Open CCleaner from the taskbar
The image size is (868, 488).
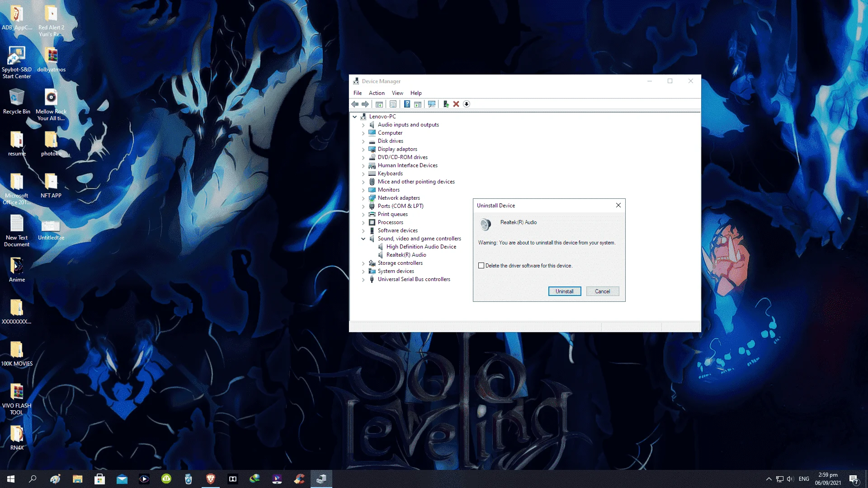(x=299, y=479)
